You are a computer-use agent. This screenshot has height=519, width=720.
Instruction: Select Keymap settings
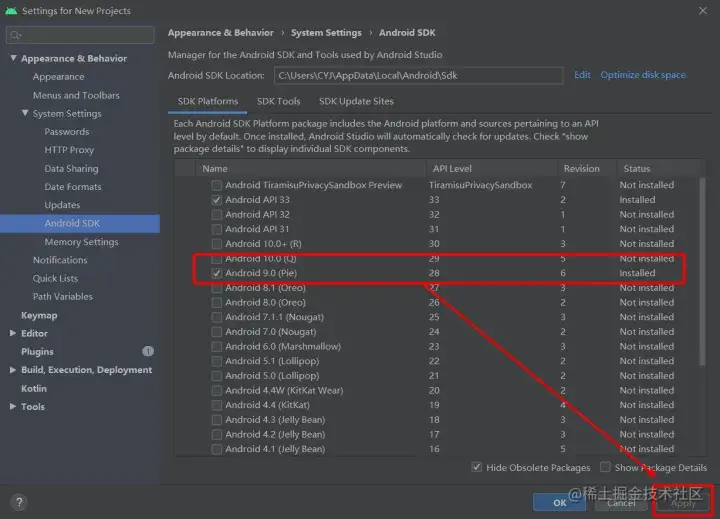click(x=39, y=315)
